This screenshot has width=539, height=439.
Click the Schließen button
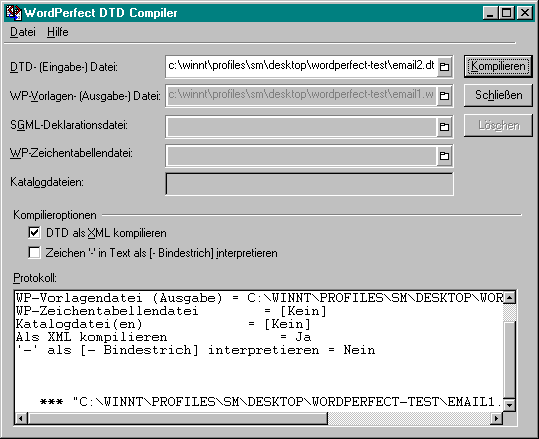click(498, 95)
